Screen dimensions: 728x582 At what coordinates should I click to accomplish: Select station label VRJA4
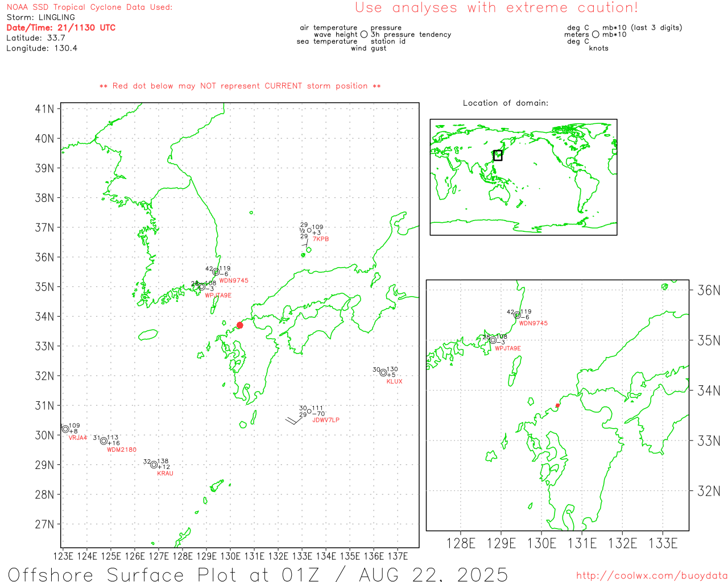[78, 438]
